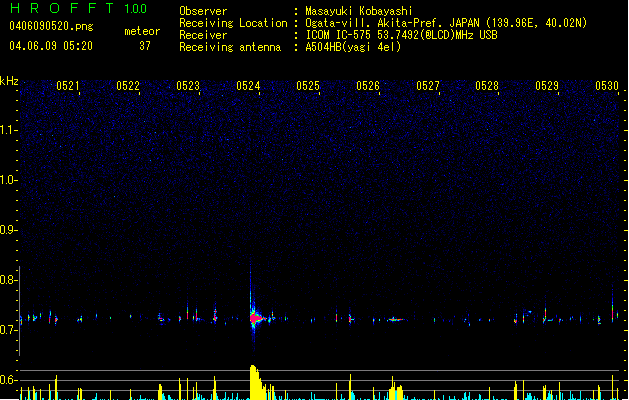Click the meteor count label
Viewport: 629px width, 400px height.
142,31
